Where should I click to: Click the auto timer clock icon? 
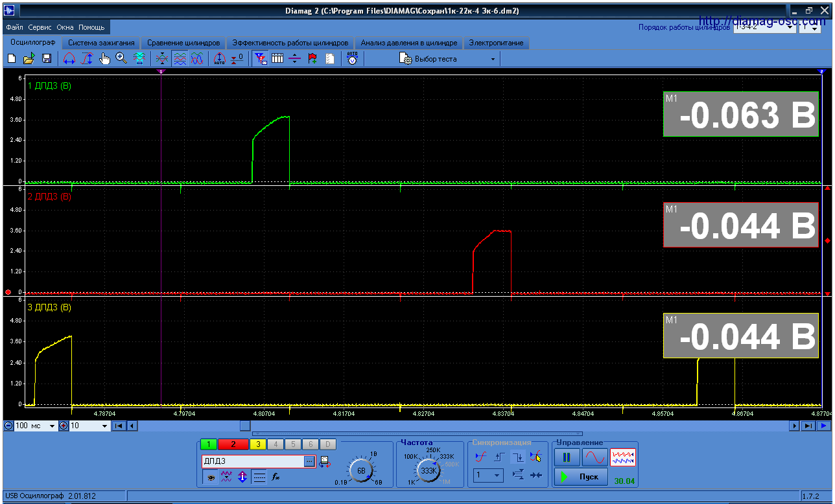tap(352, 59)
